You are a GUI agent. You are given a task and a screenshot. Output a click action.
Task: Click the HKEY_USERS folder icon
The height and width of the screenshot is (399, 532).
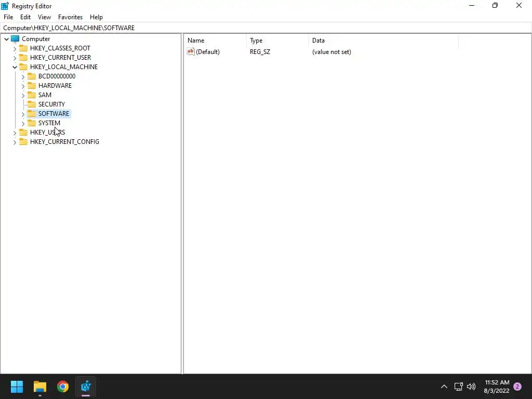pos(23,132)
